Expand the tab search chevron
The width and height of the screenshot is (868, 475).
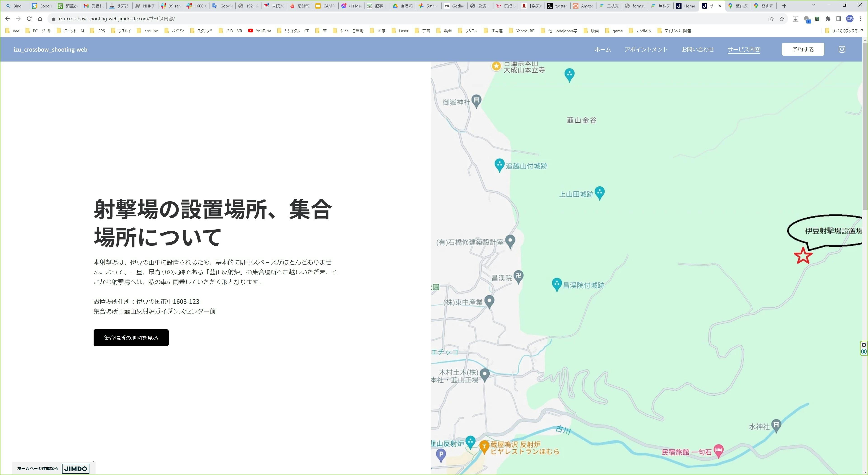[x=813, y=5]
